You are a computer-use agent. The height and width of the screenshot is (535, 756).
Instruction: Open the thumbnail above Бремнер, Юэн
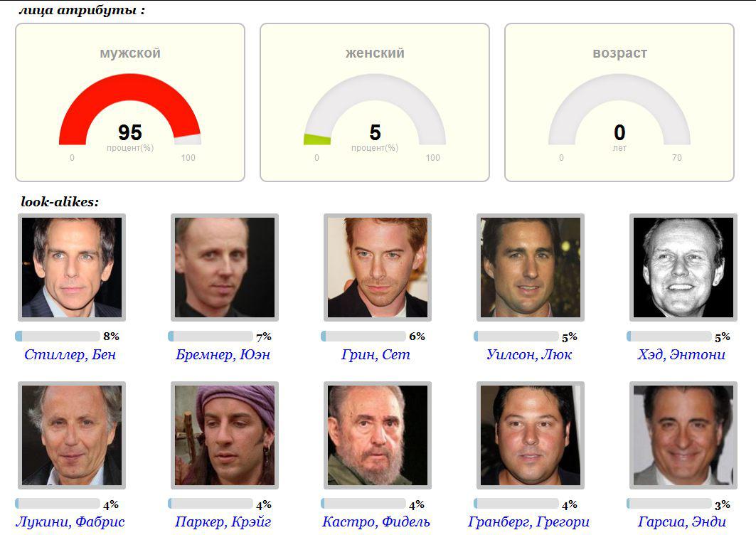pyautogui.click(x=225, y=267)
